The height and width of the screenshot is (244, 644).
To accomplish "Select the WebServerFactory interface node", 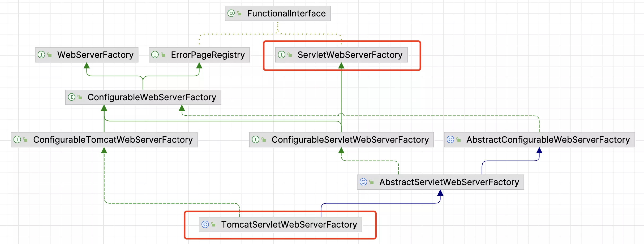I will click(87, 55).
